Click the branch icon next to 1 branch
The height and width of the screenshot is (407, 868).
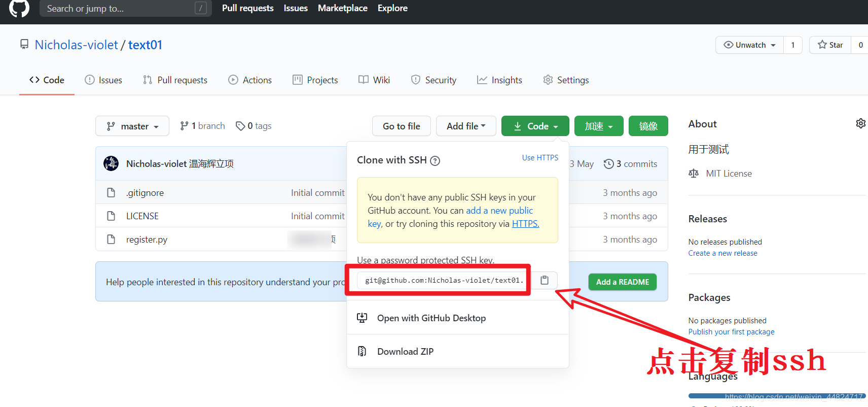[184, 126]
